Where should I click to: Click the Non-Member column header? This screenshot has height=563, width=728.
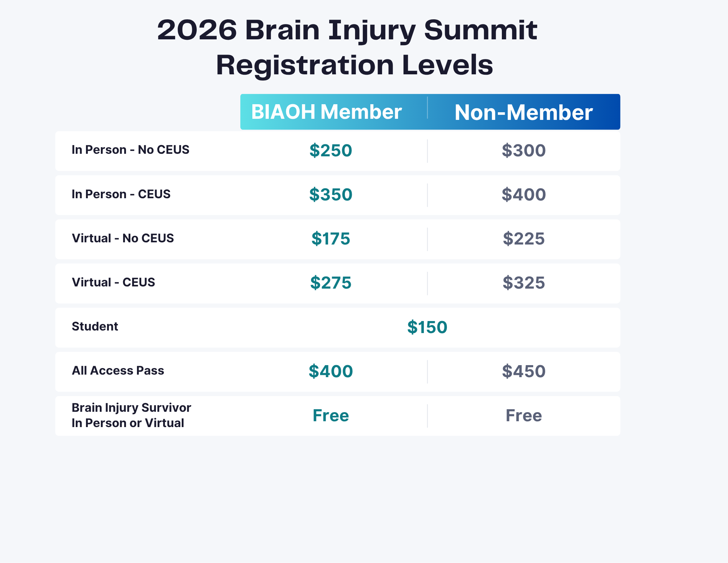point(523,112)
